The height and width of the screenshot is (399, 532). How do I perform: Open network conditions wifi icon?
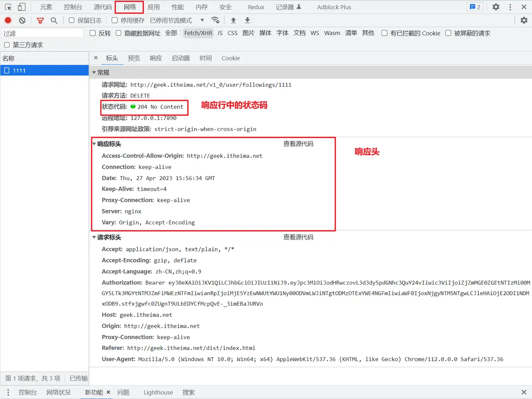[x=215, y=20]
